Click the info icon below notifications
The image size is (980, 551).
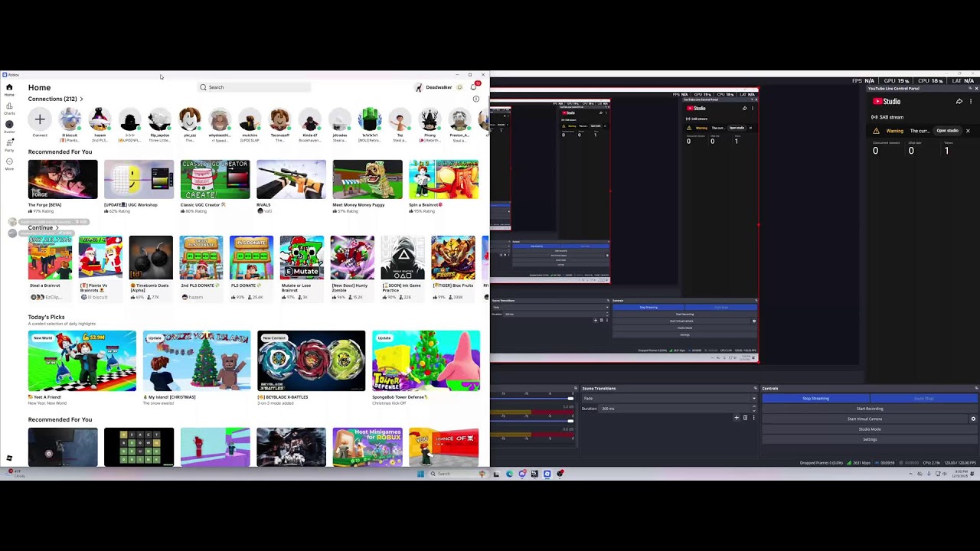475,99
